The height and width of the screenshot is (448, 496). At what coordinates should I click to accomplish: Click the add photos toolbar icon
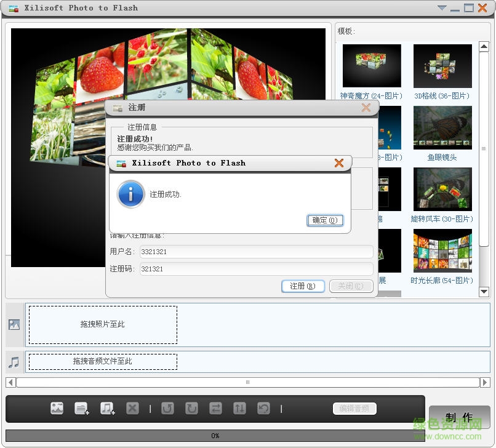57,408
